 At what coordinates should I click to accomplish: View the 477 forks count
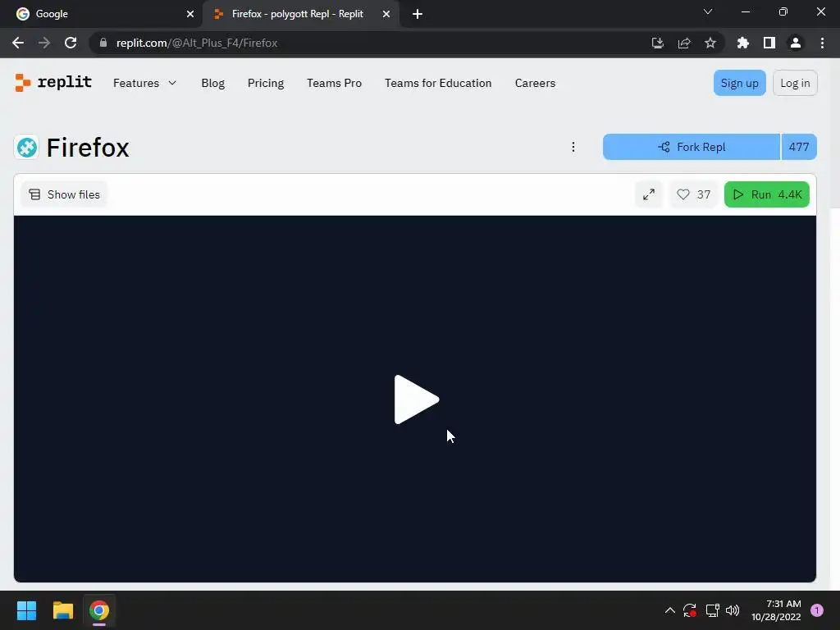click(x=799, y=147)
